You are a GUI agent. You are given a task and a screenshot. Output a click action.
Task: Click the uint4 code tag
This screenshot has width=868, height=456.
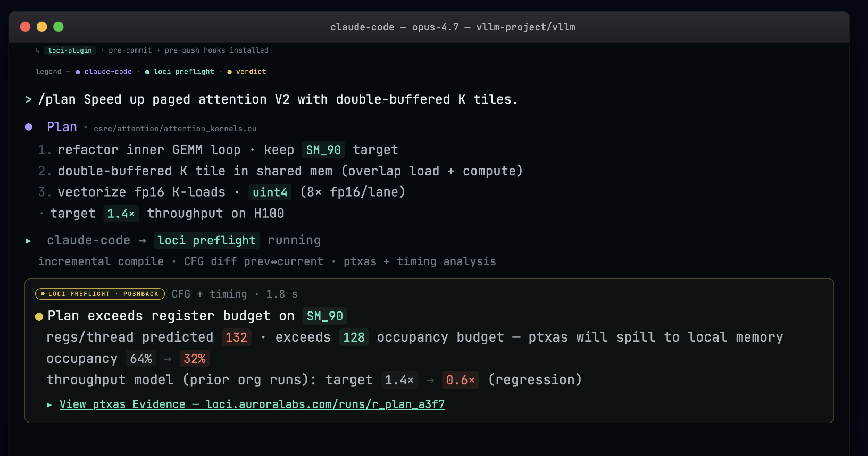270,192
